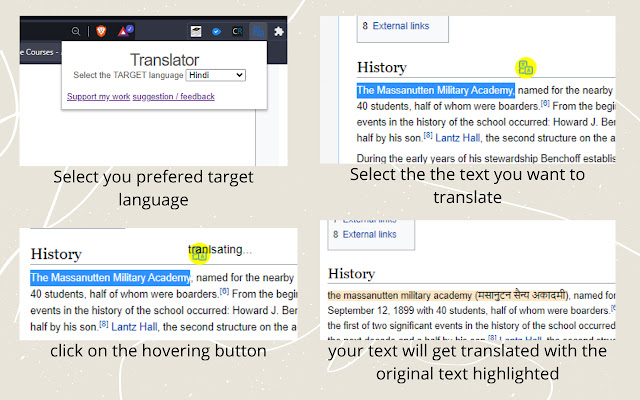The width and height of the screenshot is (640, 400).
Task: Click the blue checkmark extension icon
Action: click(x=216, y=31)
